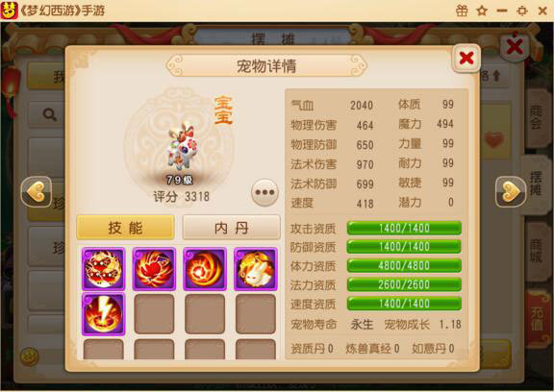Choose the fire ring skill icon
This screenshot has width=554, height=392.
point(205,269)
